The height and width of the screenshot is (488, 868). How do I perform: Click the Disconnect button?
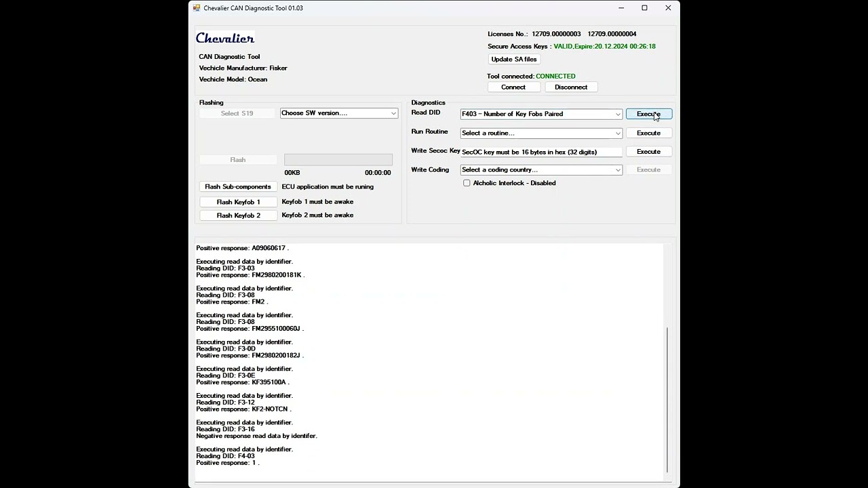(571, 87)
